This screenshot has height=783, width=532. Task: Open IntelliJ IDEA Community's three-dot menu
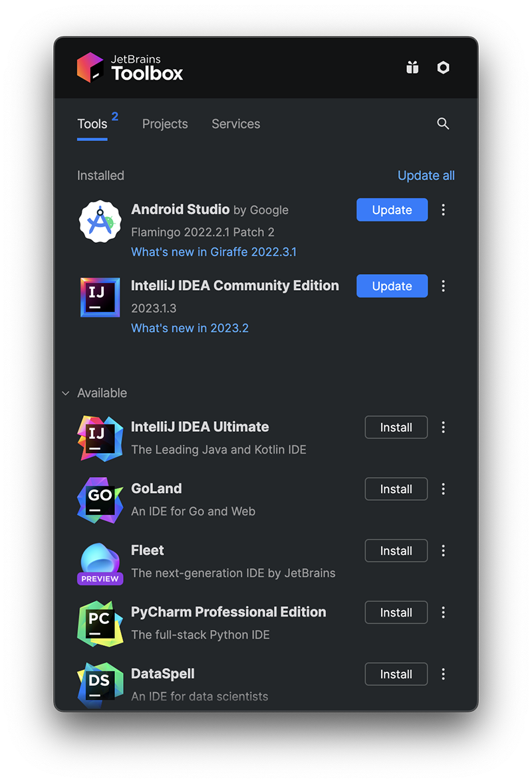(x=444, y=286)
